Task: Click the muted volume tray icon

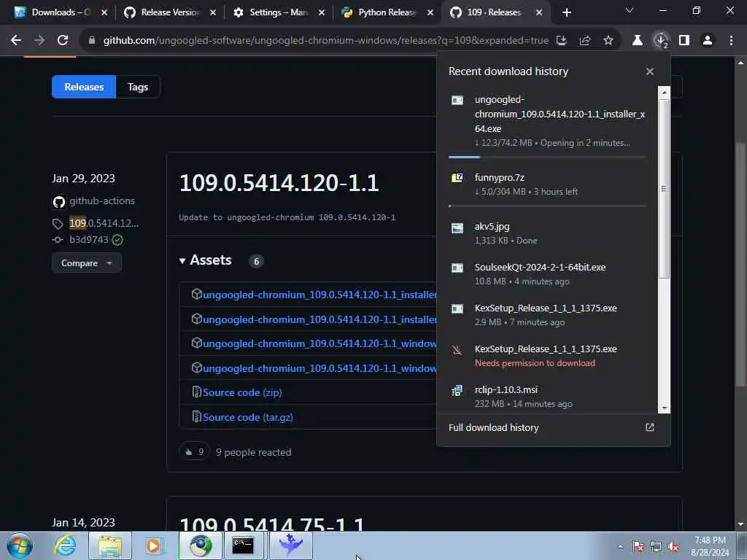Action: point(673,547)
